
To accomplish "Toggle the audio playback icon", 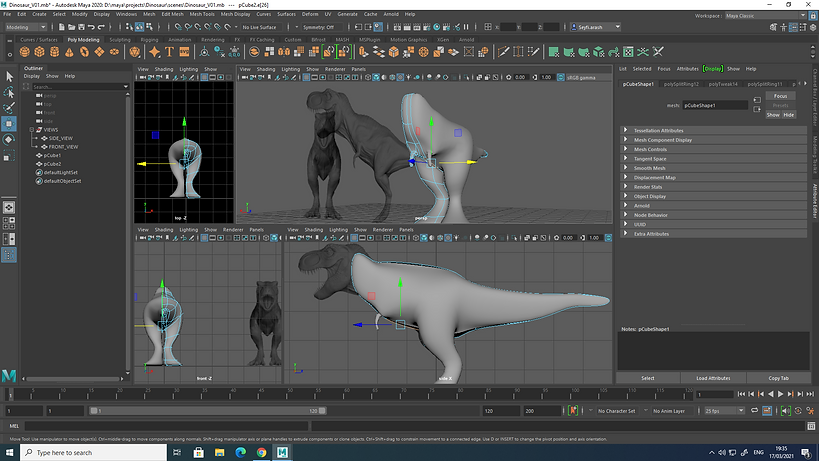I will (786, 411).
